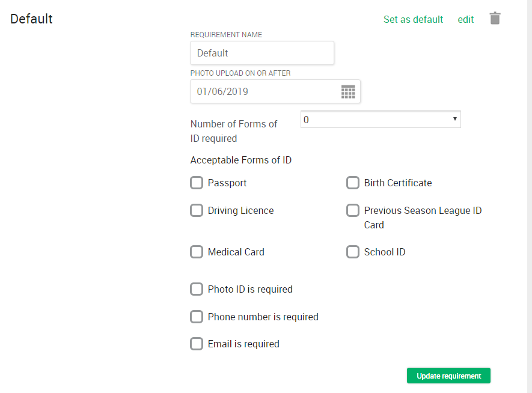Tick the Passport checkbox
Viewport: 532px width, 393px height.
[x=197, y=183]
